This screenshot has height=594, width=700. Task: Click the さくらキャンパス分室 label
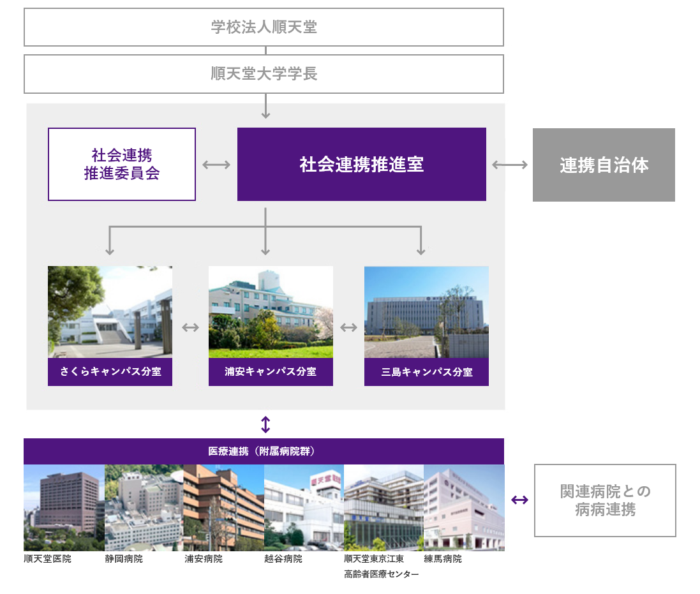(110, 372)
